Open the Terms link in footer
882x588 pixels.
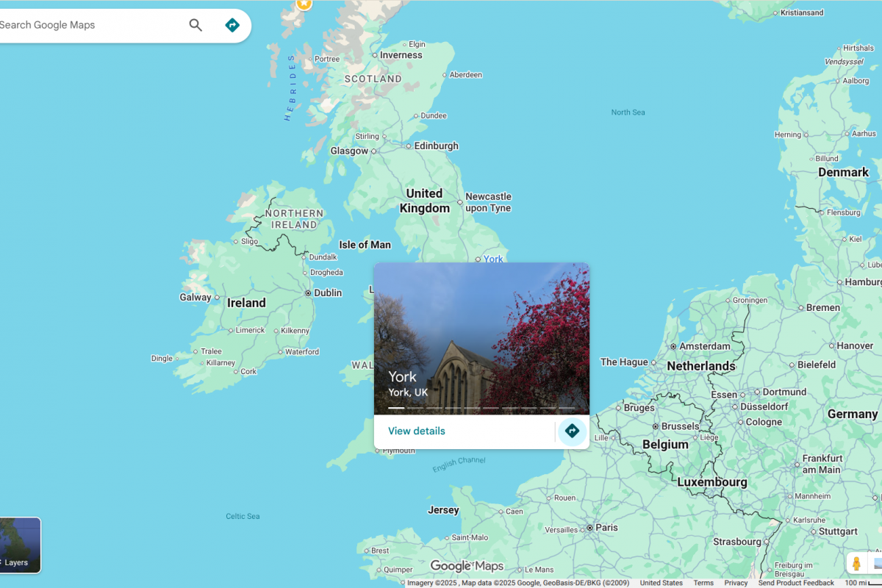pyautogui.click(x=703, y=583)
